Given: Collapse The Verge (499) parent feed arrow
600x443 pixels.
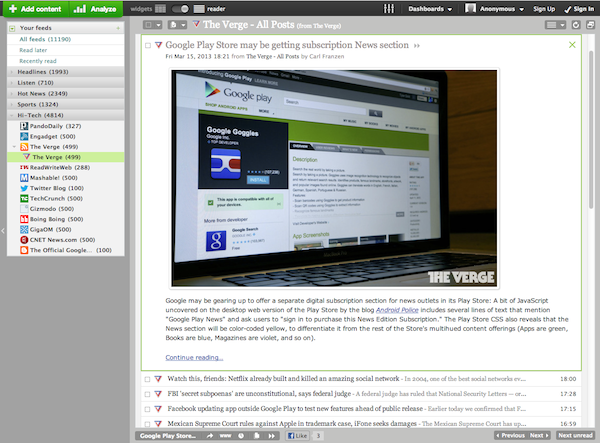Looking at the screenshot, I should coord(15,147).
